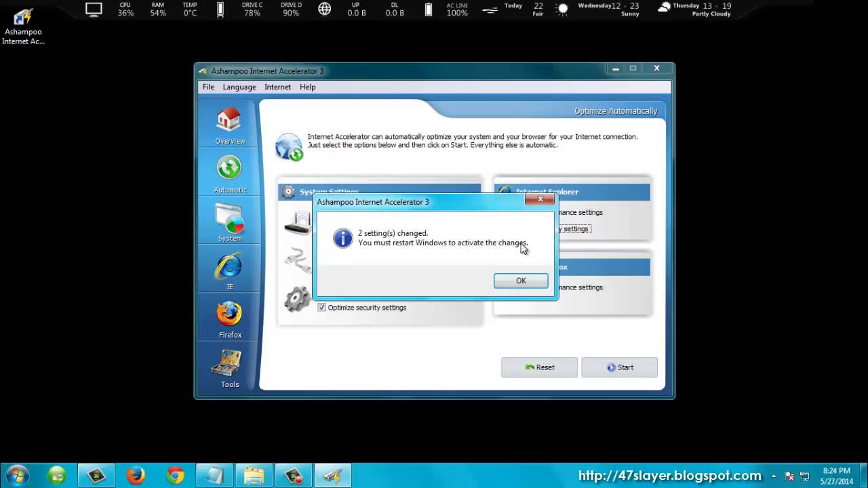Open the Ashampoo Internet Accelerator desktop shortcut
The height and width of the screenshot is (488, 868).
[24, 26]
